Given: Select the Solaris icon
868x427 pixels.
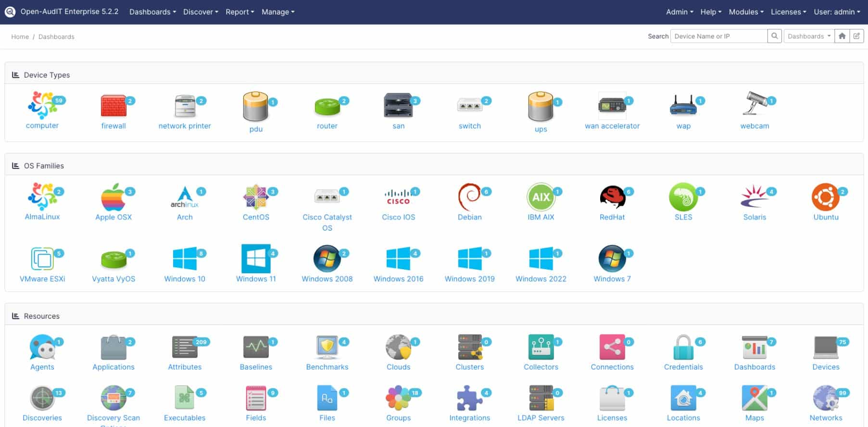Looking at the screenshot, I should (x=755, y=197).
